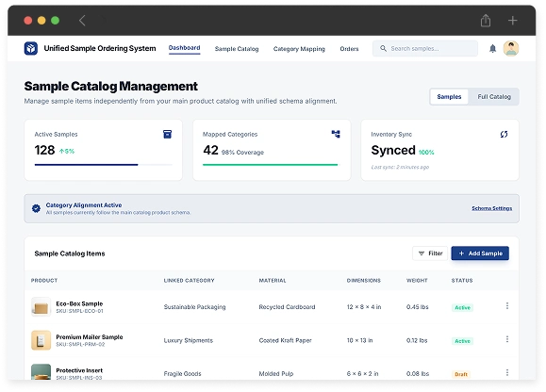
Task: Open a new tab with plus icon
Action: 512,21
